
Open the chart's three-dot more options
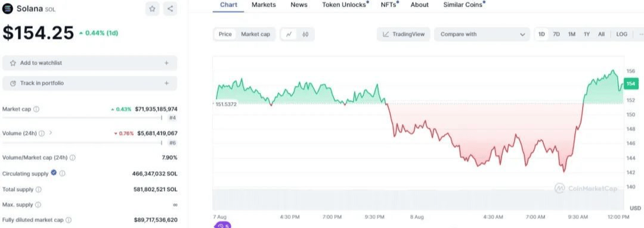pyautogui.click(x=640, y=35)
